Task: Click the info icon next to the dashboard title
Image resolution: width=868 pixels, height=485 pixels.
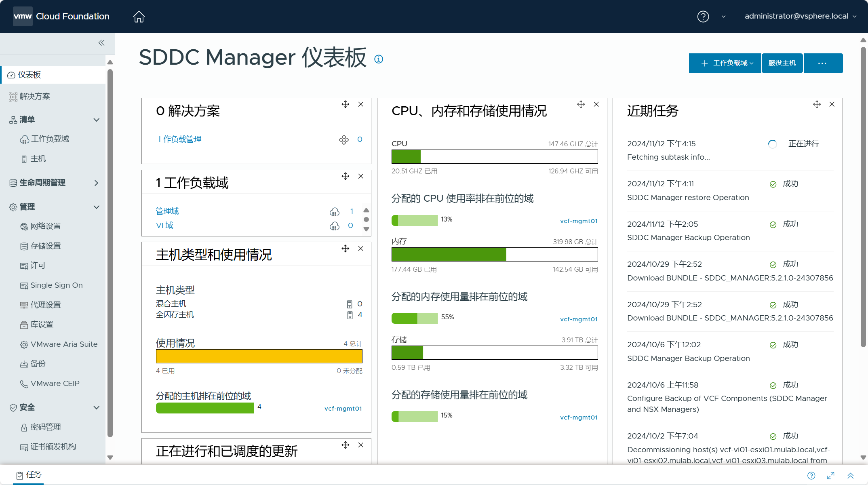Action: coord(379,59)
